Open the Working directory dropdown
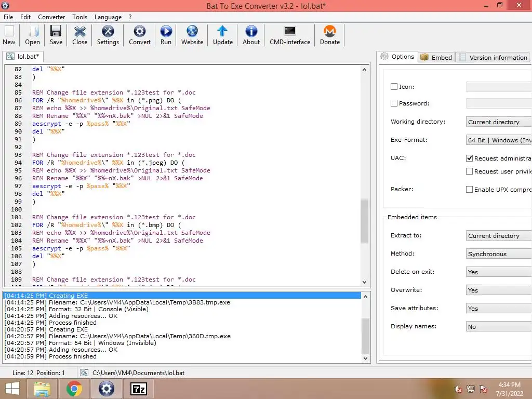This screenshot has height=399, width=532. coord(499,122)
